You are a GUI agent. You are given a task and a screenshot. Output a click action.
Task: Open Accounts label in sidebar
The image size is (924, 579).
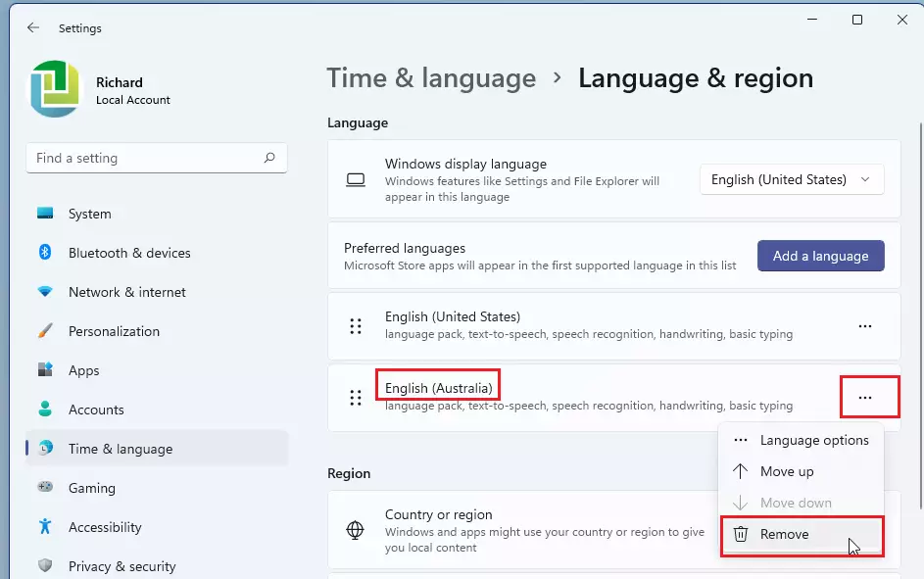click(96, 410)
